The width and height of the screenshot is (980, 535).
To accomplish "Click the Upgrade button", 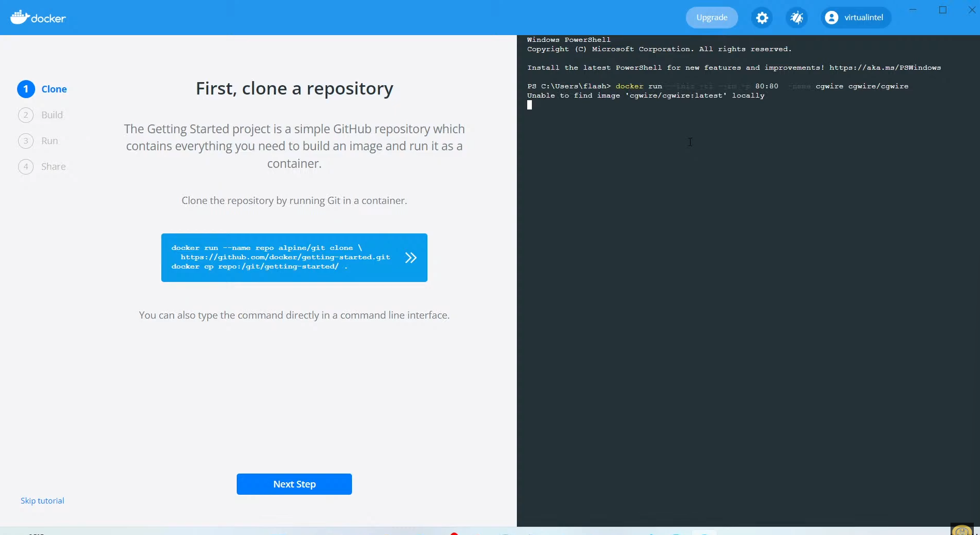I will [712, 18].
